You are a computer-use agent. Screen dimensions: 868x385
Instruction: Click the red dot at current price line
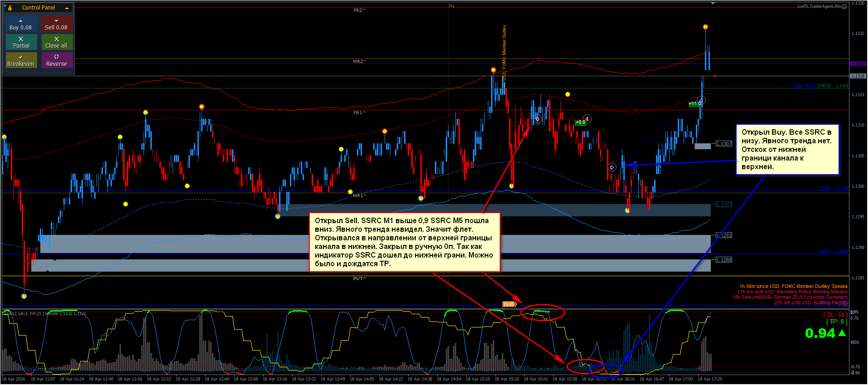[715, 76]
